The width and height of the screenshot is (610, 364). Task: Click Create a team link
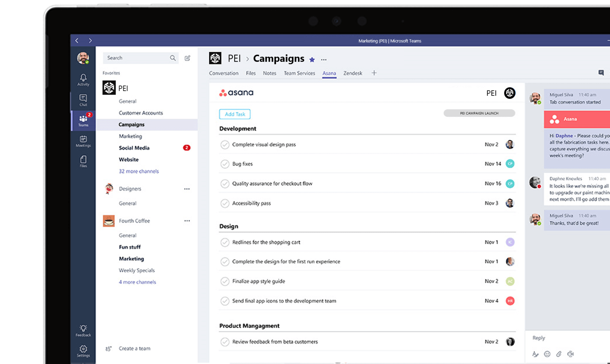pos(134,349)
